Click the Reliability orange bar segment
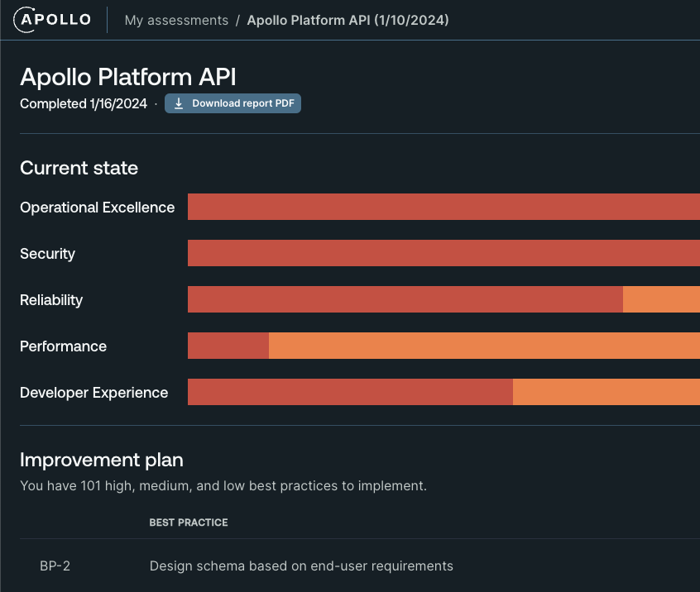 [661, 299]
